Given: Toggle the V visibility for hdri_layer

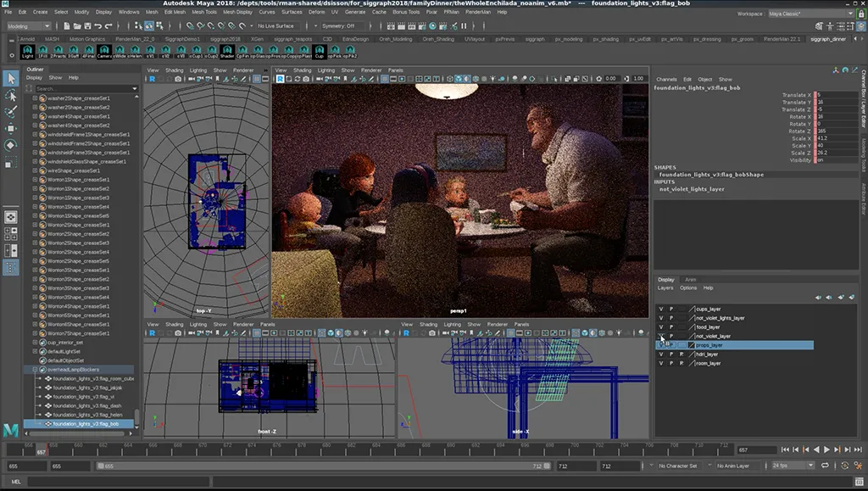Looking at the screenshot, I should coord(661,354).
